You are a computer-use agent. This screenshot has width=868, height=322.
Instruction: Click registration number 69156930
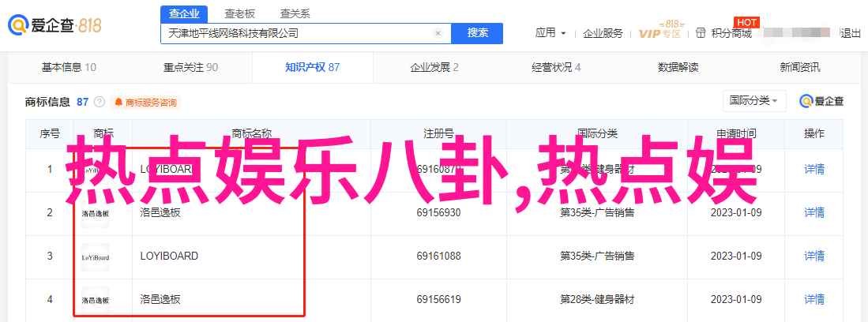(439, 212)
